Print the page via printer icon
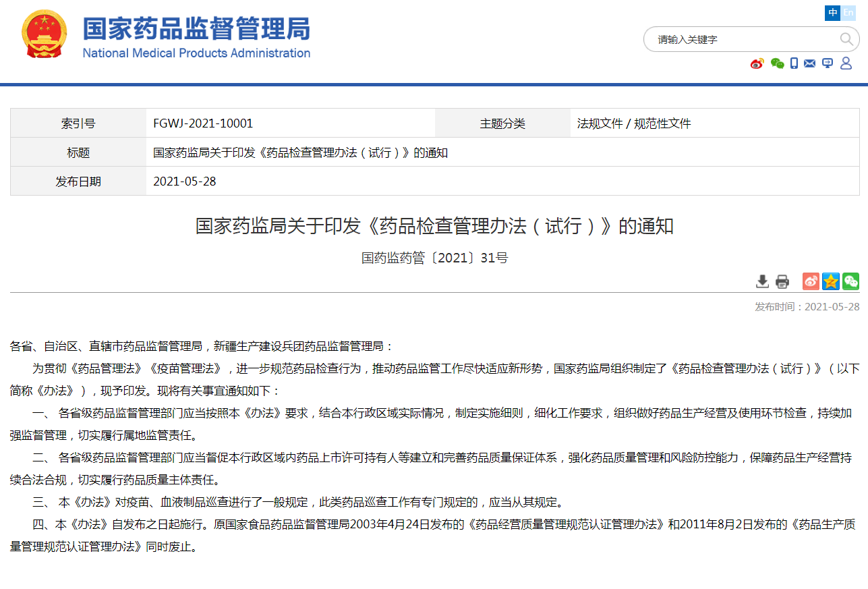The image size is (868, 589). coord(782,281)
